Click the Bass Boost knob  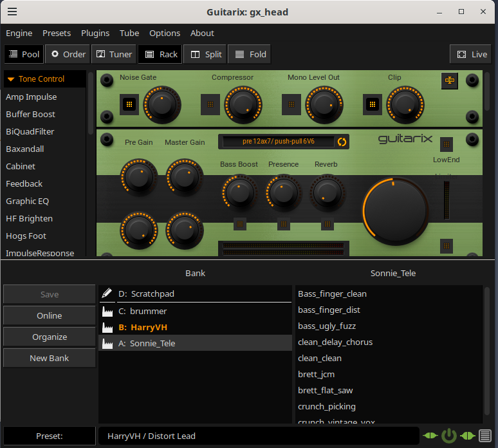pos(239,192)
